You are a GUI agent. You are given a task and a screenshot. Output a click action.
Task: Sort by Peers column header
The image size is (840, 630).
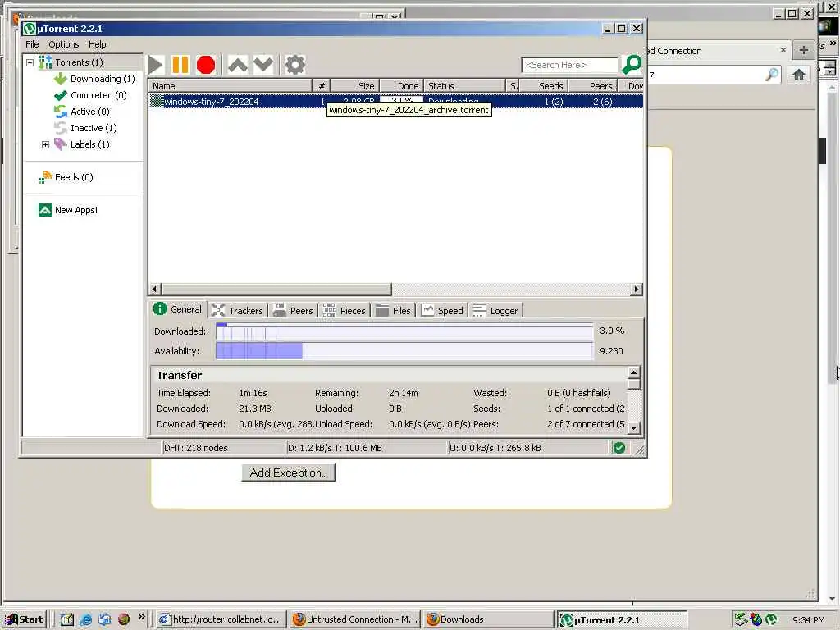tap(593, 85)
